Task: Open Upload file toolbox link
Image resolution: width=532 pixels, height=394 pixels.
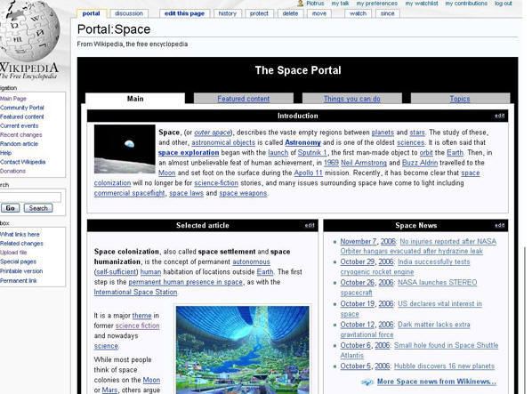Action: tap(13, 253)
